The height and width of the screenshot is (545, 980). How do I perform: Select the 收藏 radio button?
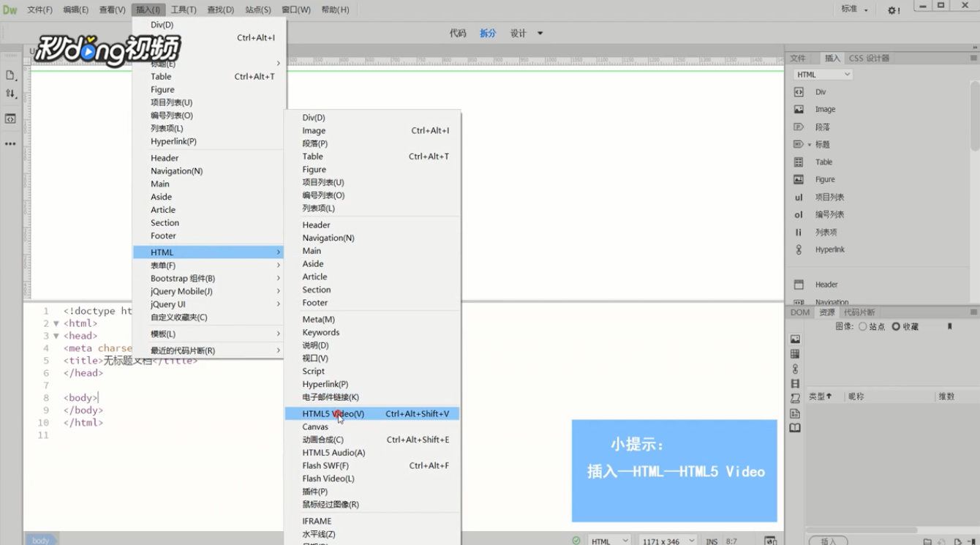coord(896,327)
